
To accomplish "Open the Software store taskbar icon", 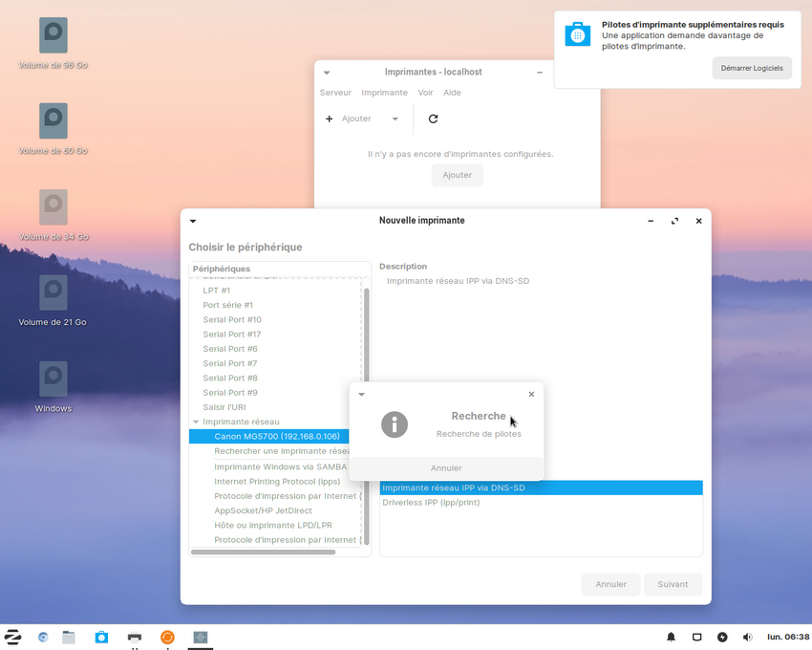I will 101,637.
